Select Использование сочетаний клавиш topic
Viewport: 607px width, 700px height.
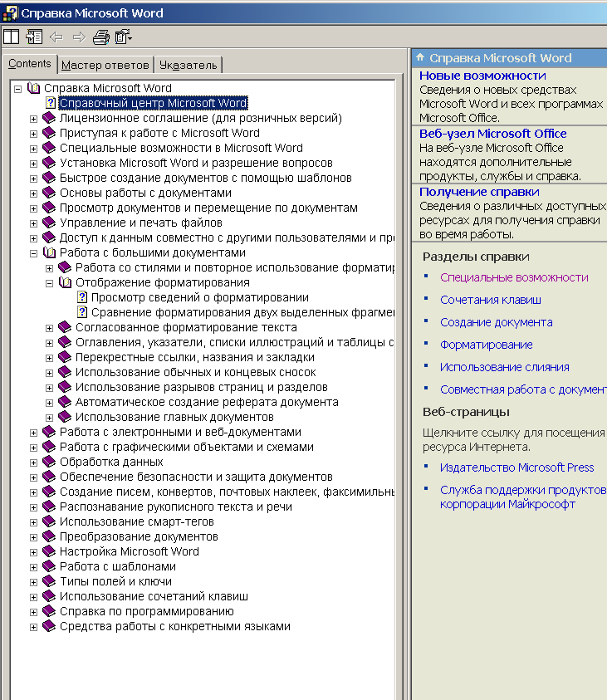pos(154,596)
